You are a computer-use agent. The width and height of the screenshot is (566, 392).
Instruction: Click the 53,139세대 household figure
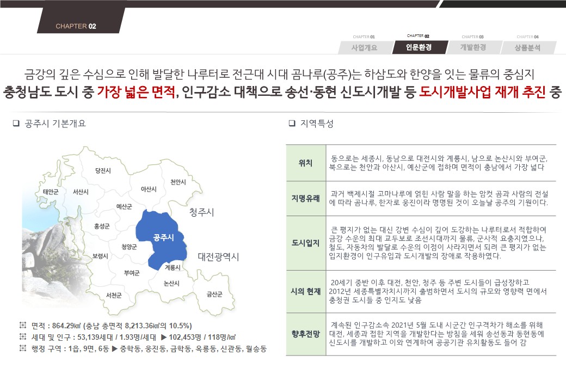click(x=95, y=337)
